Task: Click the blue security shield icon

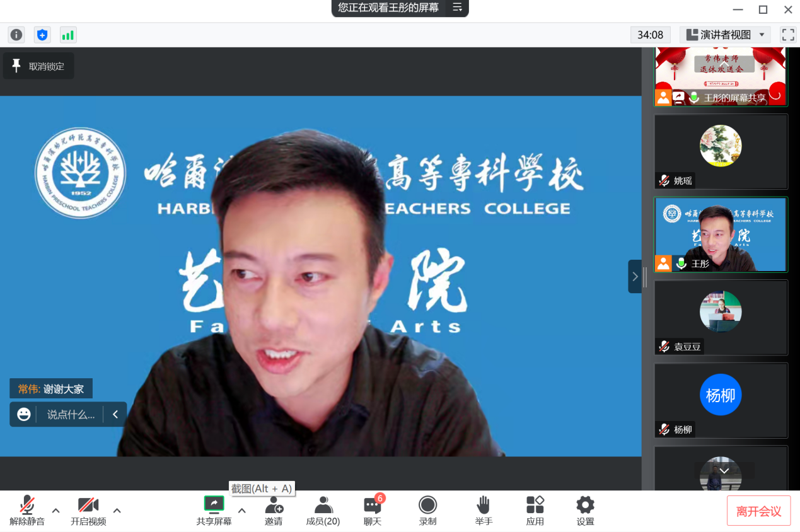Action: pyautogui.click(x=42, y=35)
